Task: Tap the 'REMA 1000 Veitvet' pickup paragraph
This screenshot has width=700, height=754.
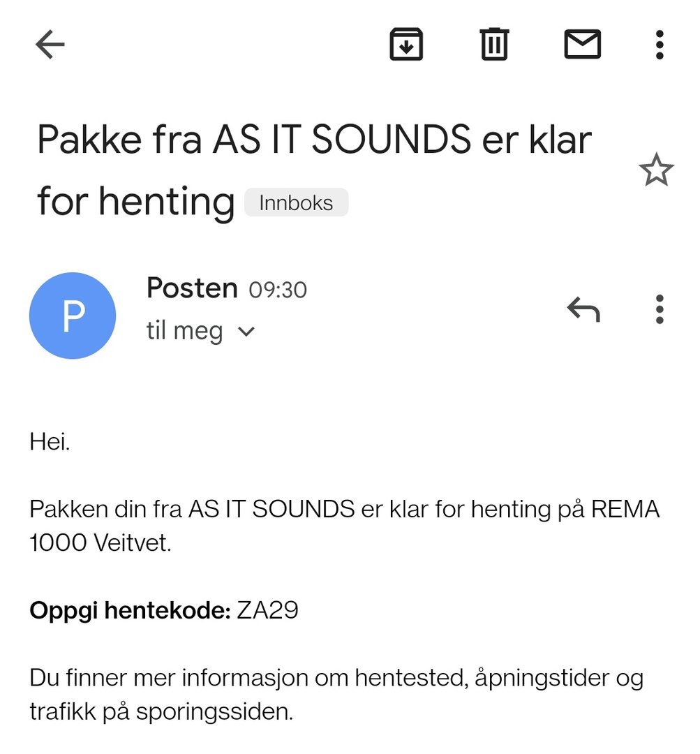Action: tap(344, 526)
